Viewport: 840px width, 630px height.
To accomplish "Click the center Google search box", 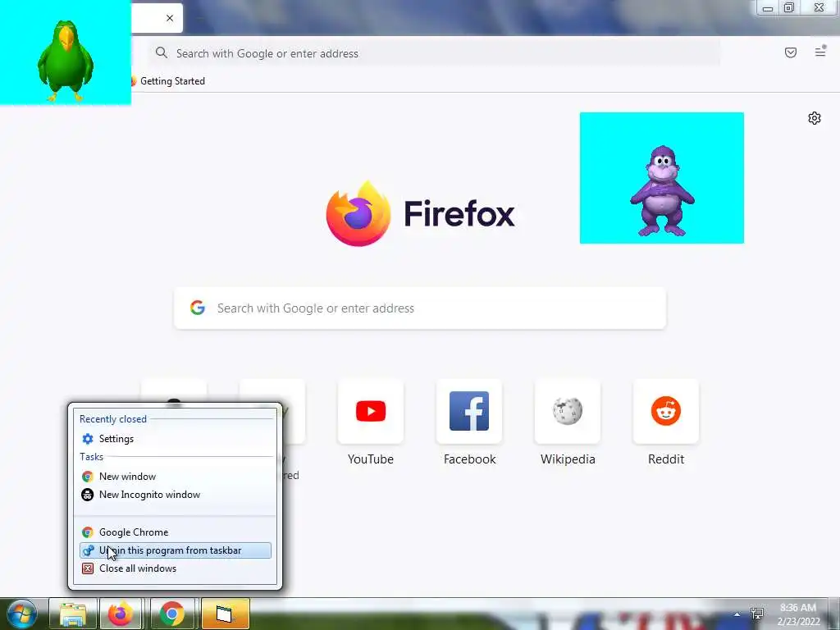I will click(x=420, y=308).
